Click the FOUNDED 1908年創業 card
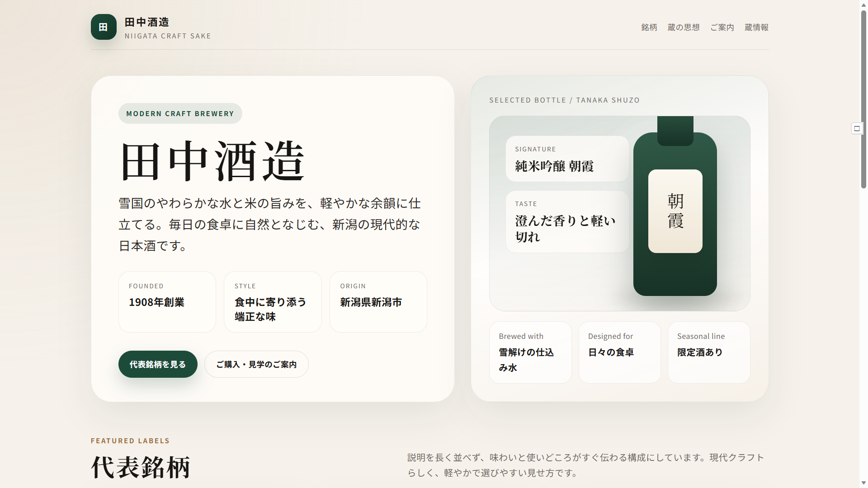Image resolution: width=868 pixels, height=488 pixels. point(167,301)
